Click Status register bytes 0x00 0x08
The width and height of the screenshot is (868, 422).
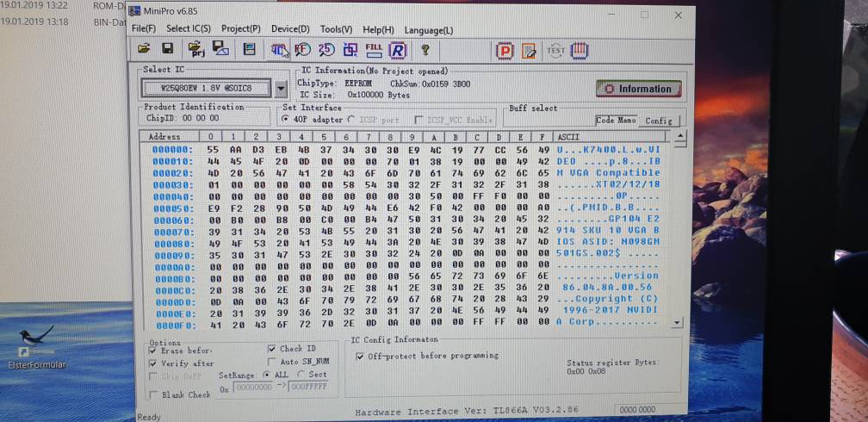(x=586, y=371)
